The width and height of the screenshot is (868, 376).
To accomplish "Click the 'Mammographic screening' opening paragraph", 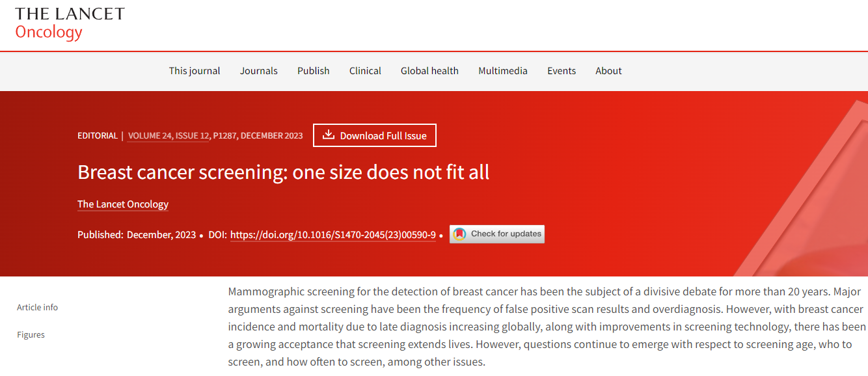I will (547, 327).
